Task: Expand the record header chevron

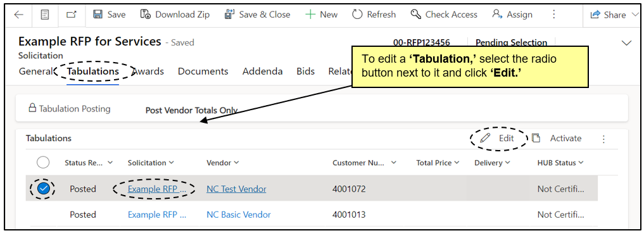Action: [x=627, y=42]
